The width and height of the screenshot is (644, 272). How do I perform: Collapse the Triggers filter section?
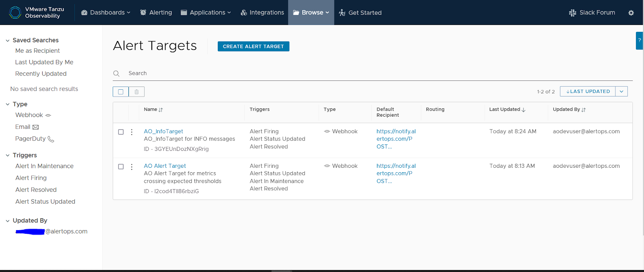pyautogui.click(x=8, y=155)
